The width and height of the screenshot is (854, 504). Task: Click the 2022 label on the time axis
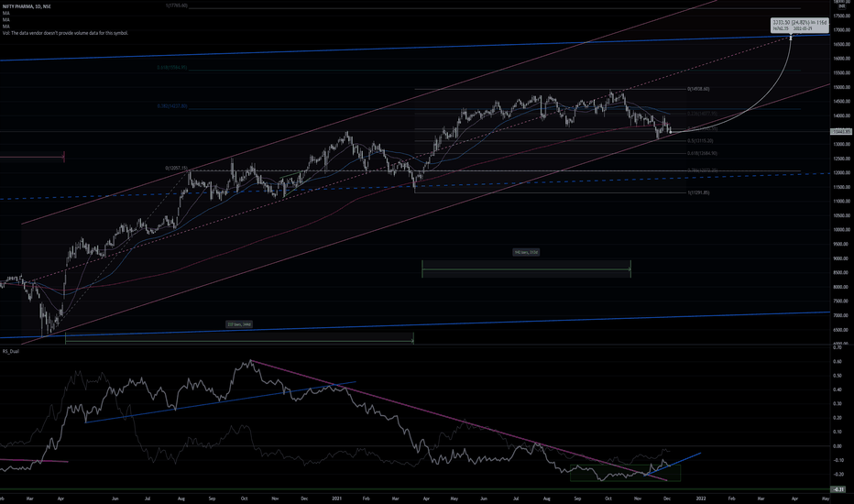pos(701,499)
